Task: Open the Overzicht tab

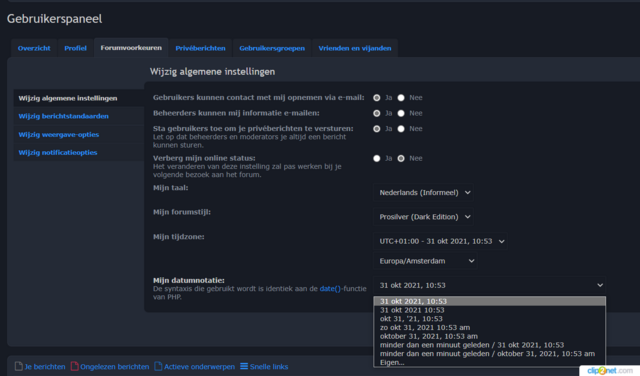Action: (34, 48)
